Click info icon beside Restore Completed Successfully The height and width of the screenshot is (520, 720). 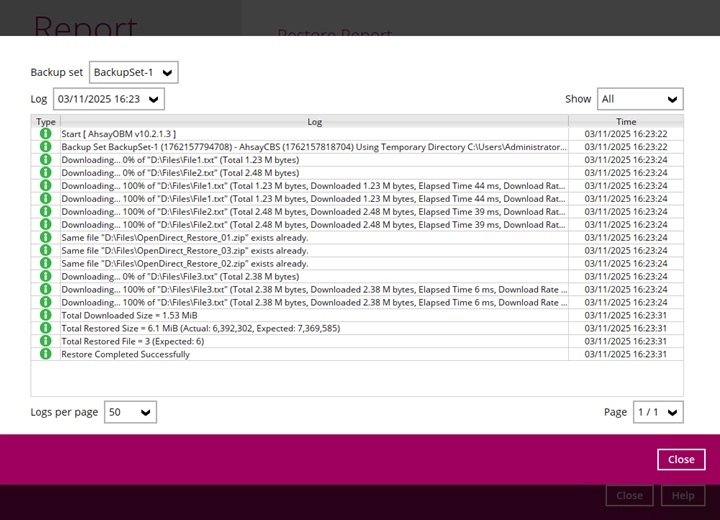coord(45,354)
